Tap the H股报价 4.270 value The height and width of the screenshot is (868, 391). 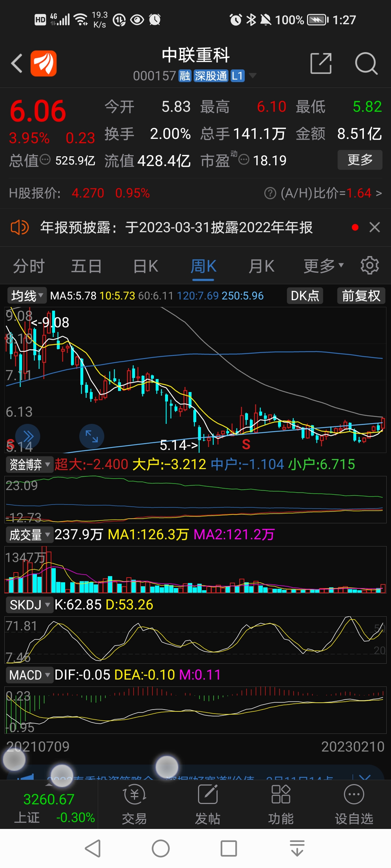88,193
